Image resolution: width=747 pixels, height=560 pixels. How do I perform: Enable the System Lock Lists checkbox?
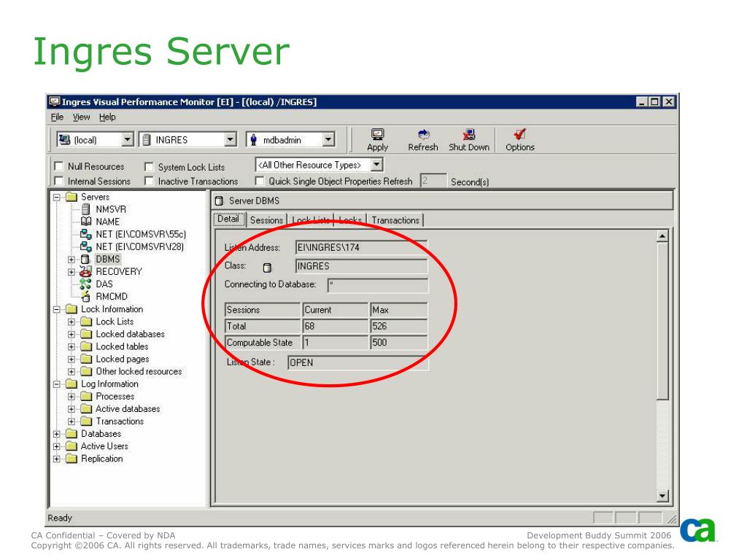[x=149, y=167]
